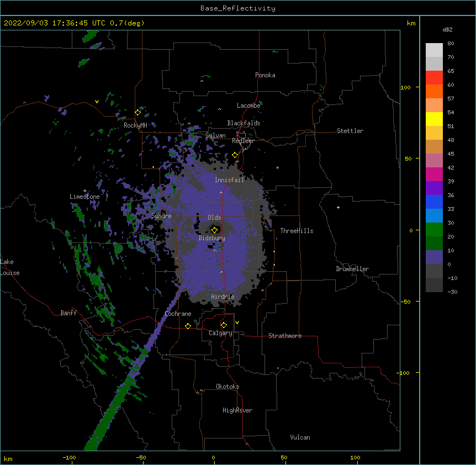Click the Lake Louise label
476x465 pixels.
point(9,267)
